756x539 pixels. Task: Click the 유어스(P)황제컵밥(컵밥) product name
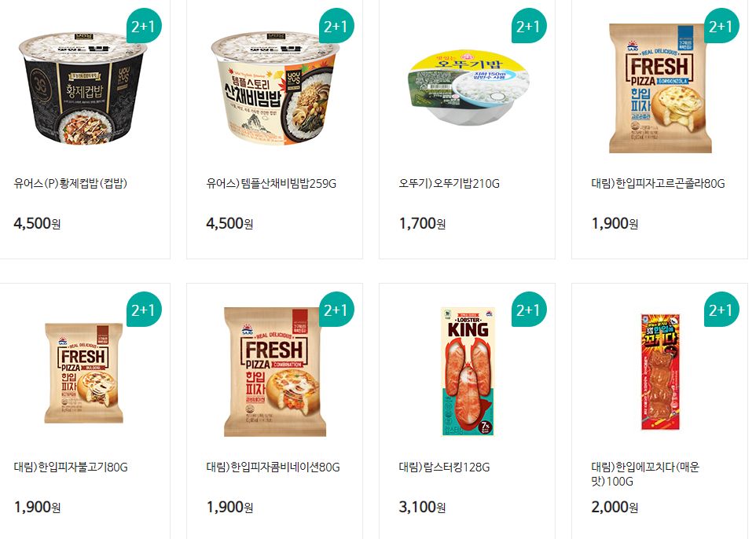coord(71,183)
